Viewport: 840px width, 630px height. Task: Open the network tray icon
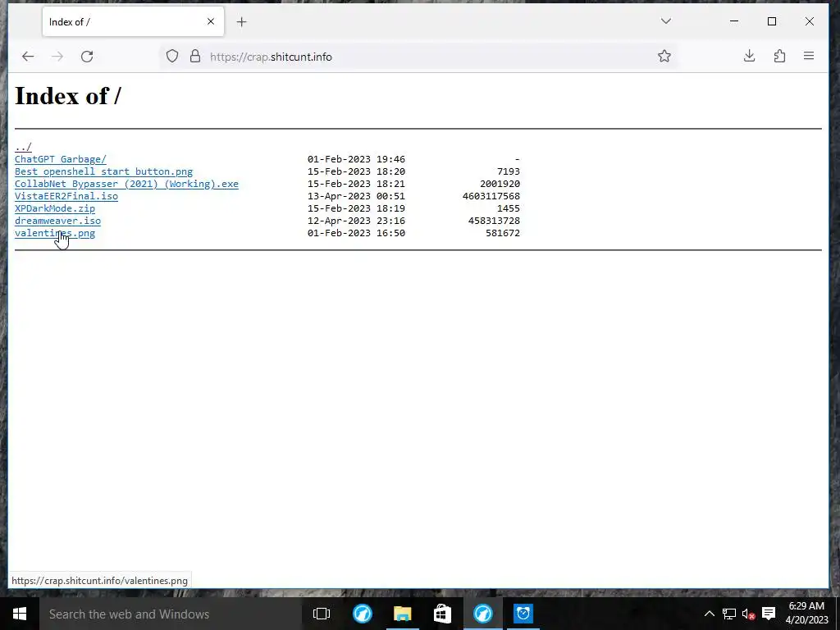729,614
